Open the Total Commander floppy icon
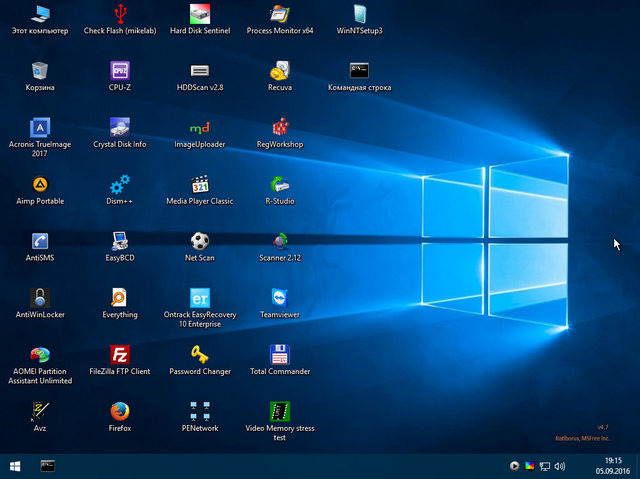The width and height of the screenshot is (640, 479). (280, 354)
